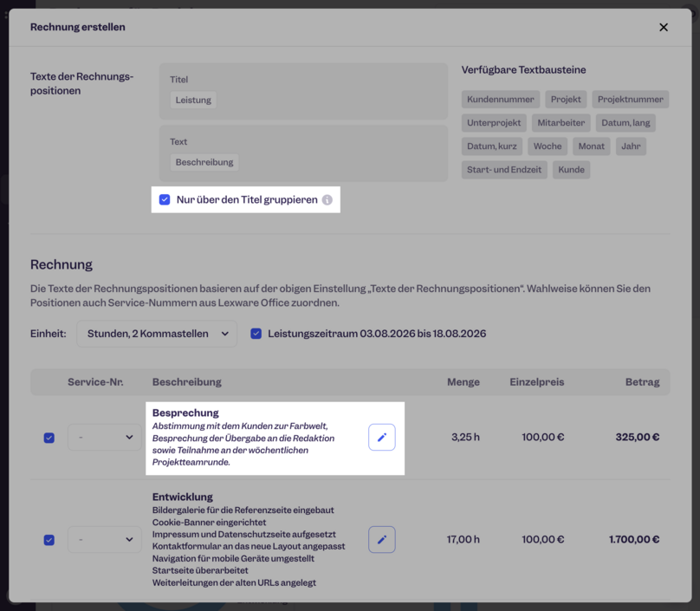Screen dimensions: 700x611
Task: Click the Menge column header
Action: click(x=463, y=382)
